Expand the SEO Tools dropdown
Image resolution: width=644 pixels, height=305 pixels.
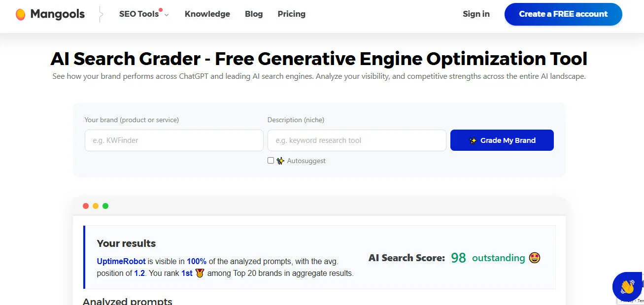(139, 14)
